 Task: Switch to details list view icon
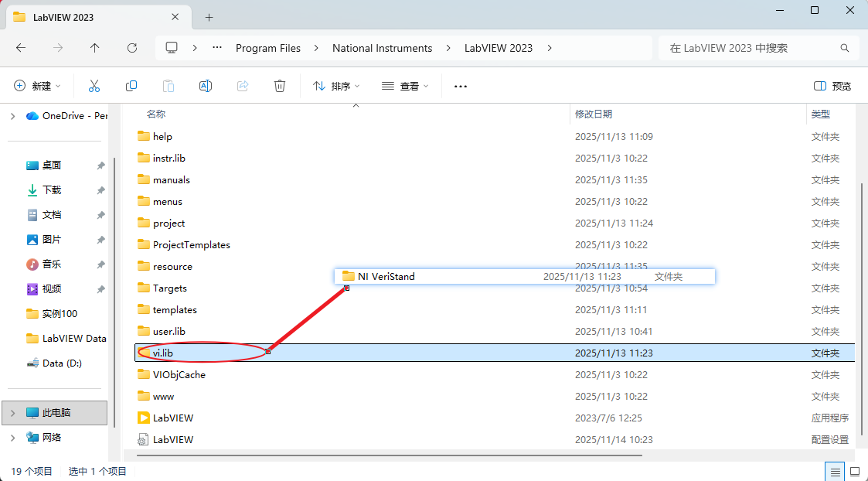pyautogui.click(x=835, y=472)
